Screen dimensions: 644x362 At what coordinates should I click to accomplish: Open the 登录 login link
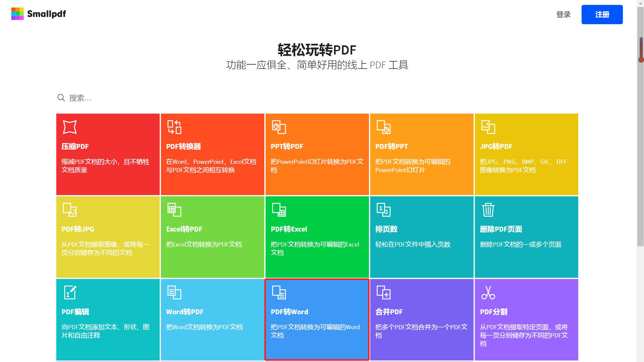coord(564,14)
